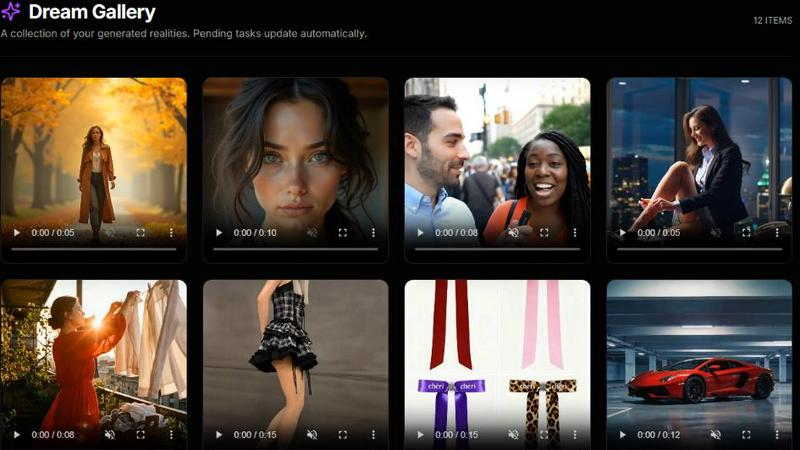Seek in the autumn forest video progress bar
Image resolution: width=800 pixels, height=450 pixels.
click(94, 249)
